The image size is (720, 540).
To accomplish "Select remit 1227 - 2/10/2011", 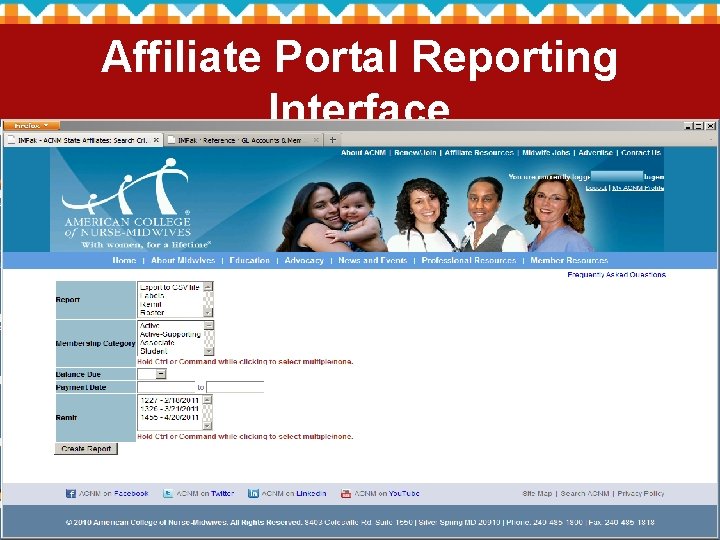I will (169, 400).
